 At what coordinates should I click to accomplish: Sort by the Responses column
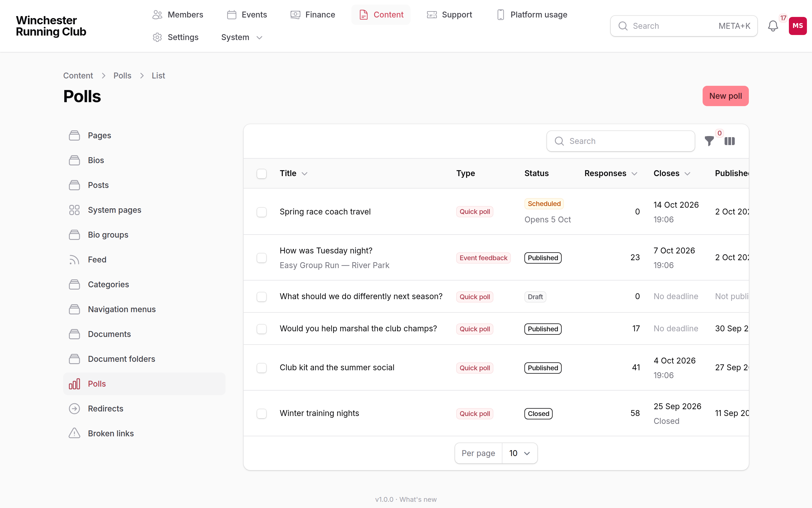pos(611,173)
